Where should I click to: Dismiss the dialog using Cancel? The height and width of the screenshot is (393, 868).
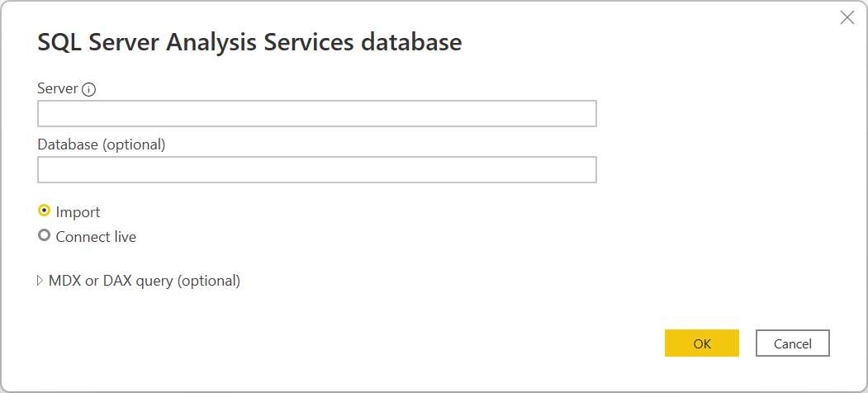(x=792, y=343)
